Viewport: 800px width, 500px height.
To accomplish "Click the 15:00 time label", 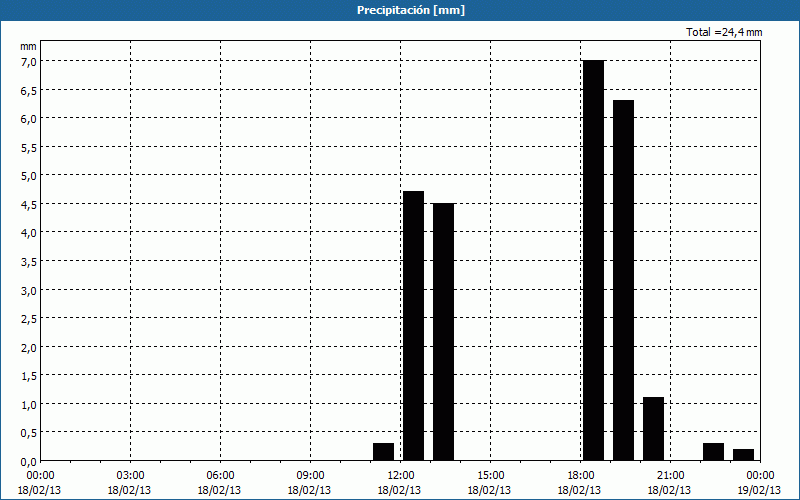I will click(490, 476).
